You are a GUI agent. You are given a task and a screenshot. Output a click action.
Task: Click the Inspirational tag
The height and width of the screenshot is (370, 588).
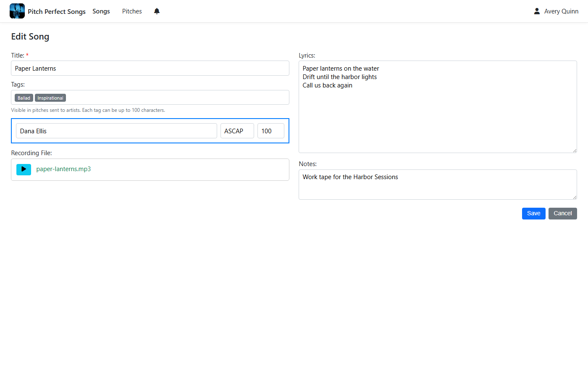pos(50,98)
